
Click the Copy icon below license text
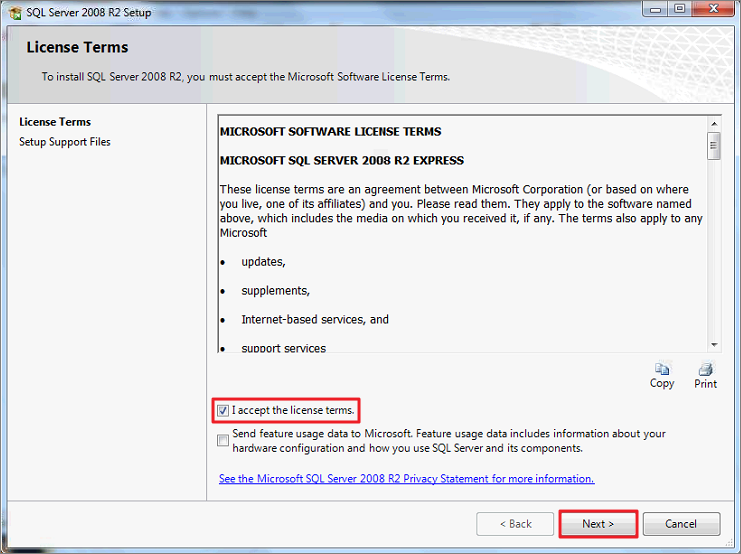coord(662,369)
